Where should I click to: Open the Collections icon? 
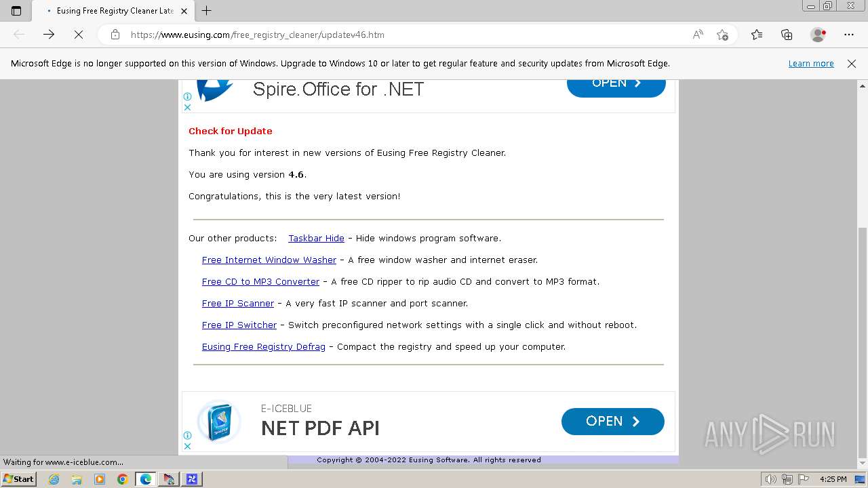pyautogui.click(x=787, y=35)
